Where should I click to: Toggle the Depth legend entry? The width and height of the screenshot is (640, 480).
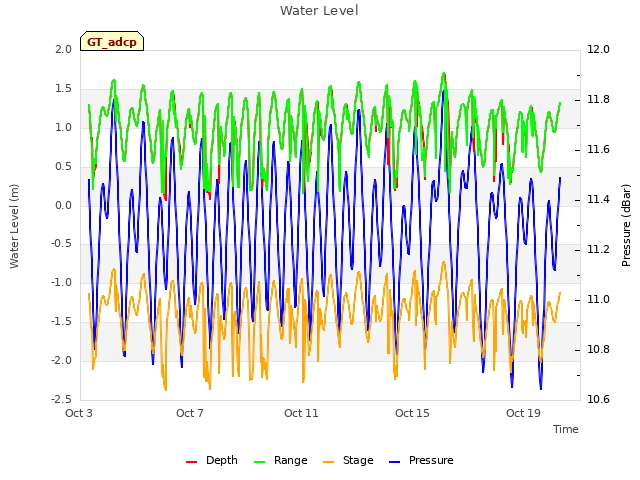click(x=211, y=460)
